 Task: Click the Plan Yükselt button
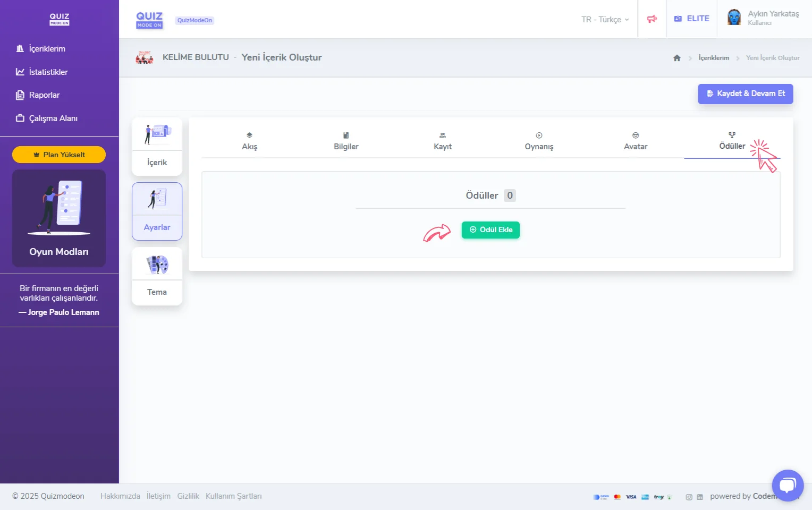tap(59, 155)
